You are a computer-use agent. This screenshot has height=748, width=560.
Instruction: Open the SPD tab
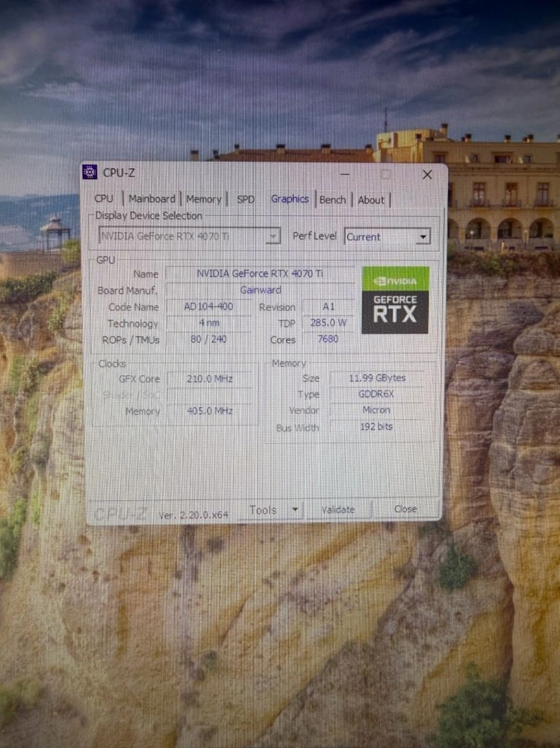246,200
